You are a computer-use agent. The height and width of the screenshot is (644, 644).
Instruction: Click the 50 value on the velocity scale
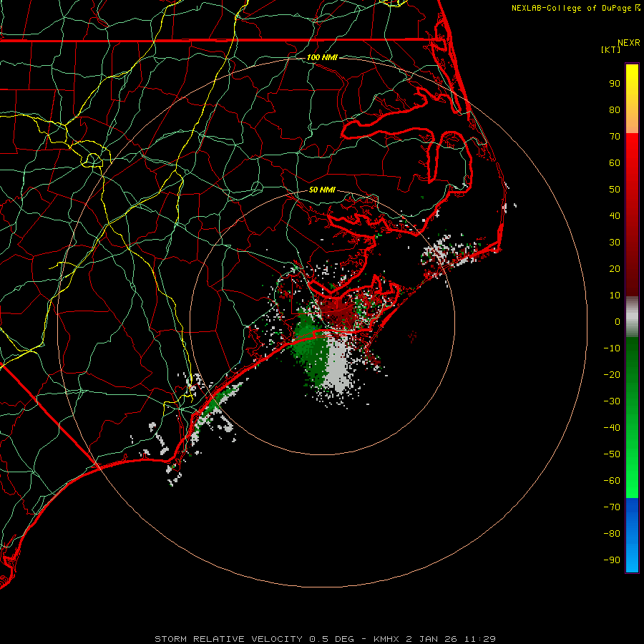point(615,190)
